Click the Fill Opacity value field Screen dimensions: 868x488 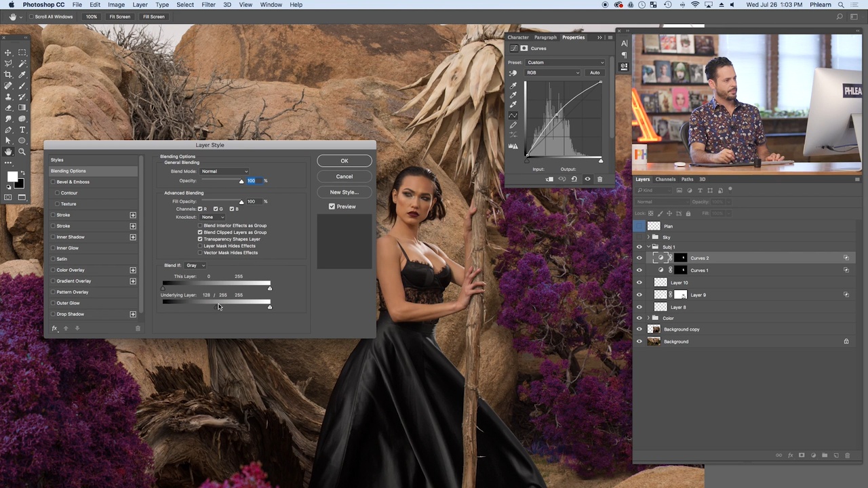(253, 201)
